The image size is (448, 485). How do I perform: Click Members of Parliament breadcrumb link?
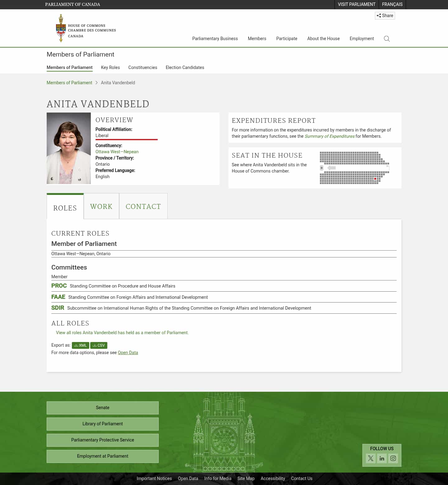tap(69, 83)
